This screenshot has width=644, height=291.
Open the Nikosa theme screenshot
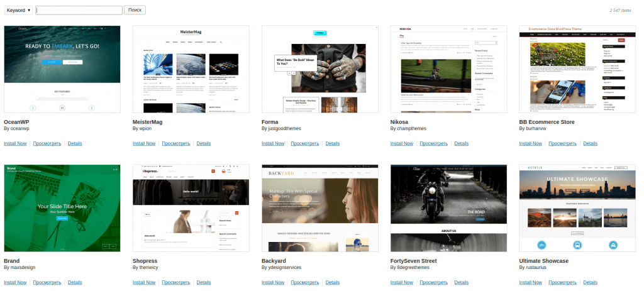[448, 69]
